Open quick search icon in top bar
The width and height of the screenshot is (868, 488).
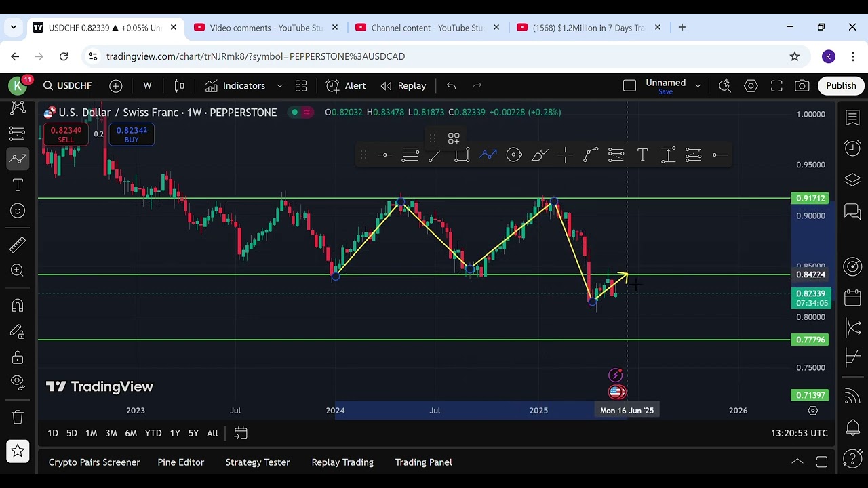tap(725, 86)
